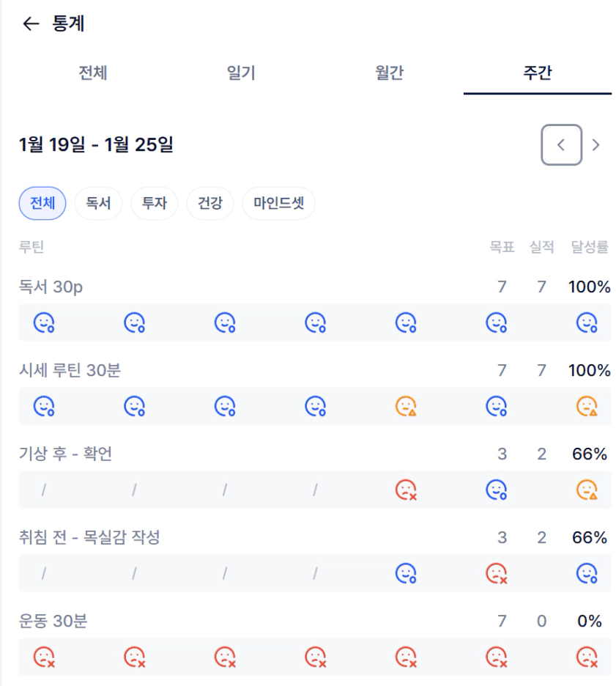The image size is (616, 686).
Task: Filter routines by 투자 category
Action: (x=155, y=203)
